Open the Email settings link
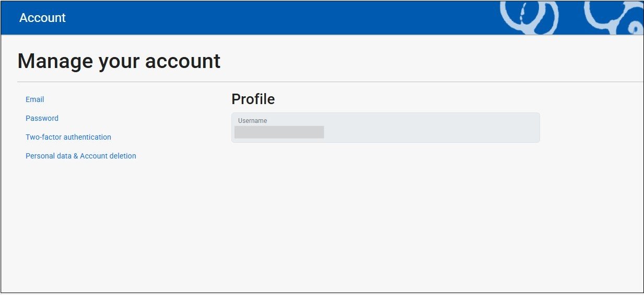The image size is (644, 295). (35, 99)
